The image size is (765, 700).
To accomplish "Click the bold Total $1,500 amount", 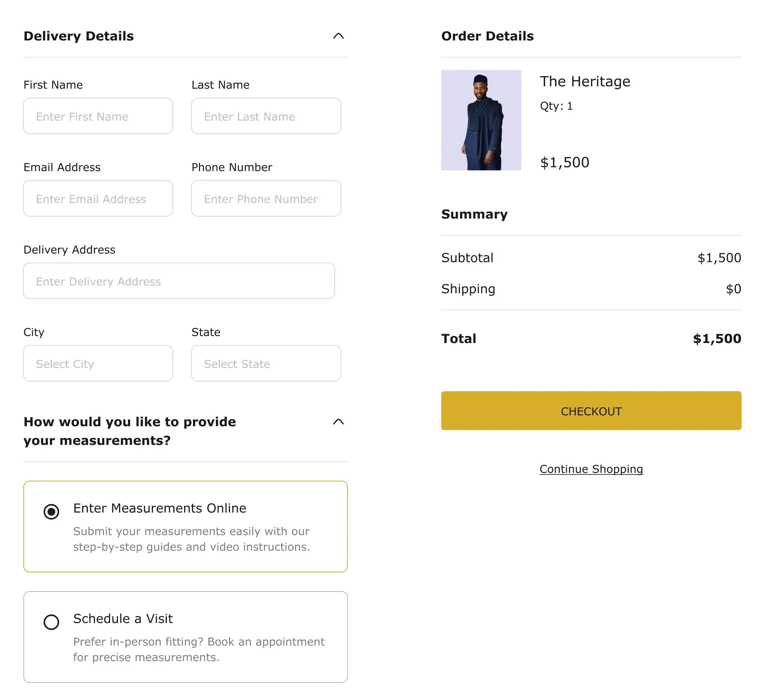I will pos(717,339).
